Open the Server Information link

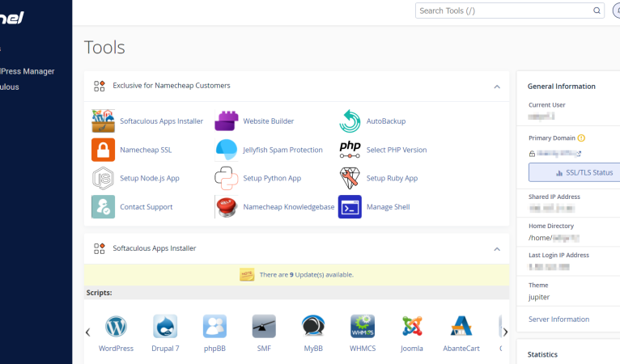(558, 319)
